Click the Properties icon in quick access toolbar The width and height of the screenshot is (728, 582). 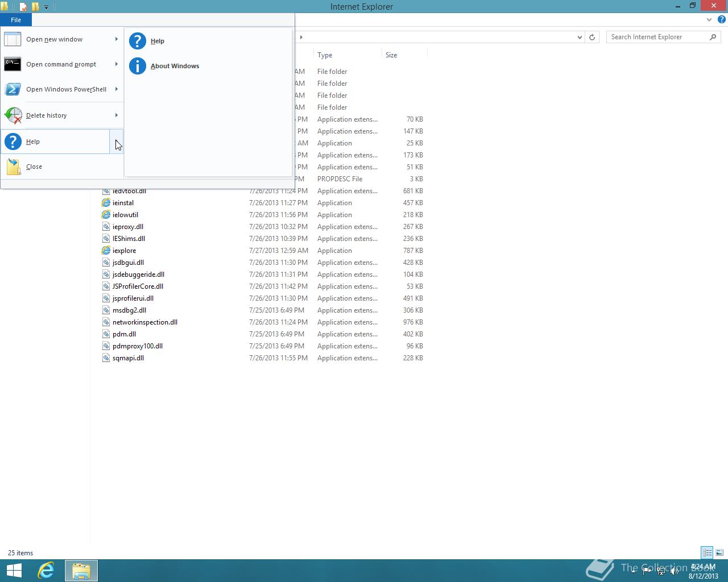23,7
